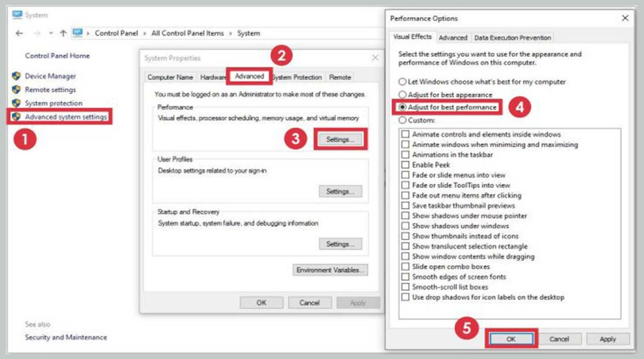Click the back arrow in Control Panel
The height and width of the screenshot is (359, 644).
tap(19, 33)
